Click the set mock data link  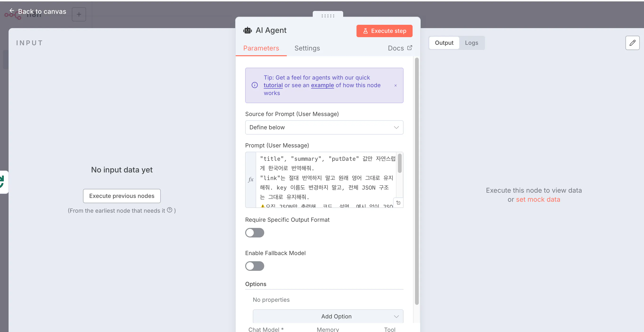[x=538, y=199]
